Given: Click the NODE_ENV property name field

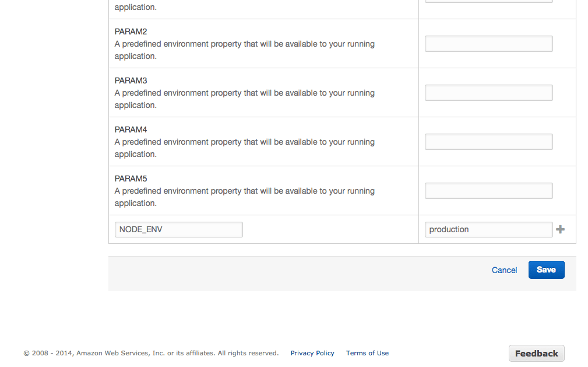Looking at the screenshot, I should pos(178,229).
